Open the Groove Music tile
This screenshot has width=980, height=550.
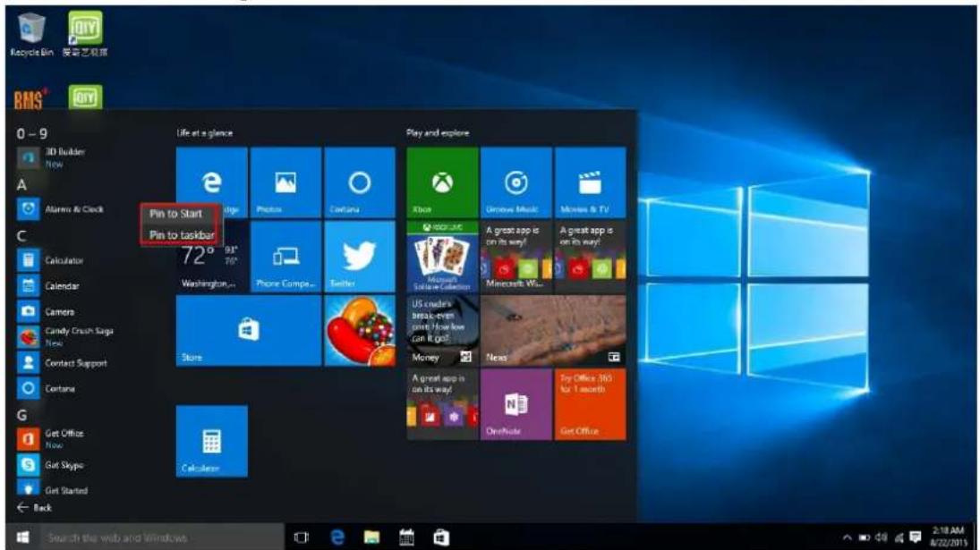coord(516,182)
